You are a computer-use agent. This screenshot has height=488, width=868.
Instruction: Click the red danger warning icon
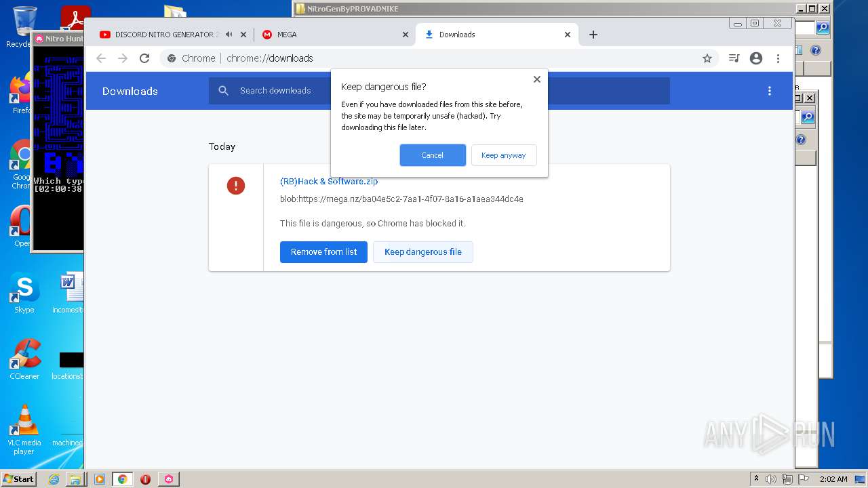(236, 186)
